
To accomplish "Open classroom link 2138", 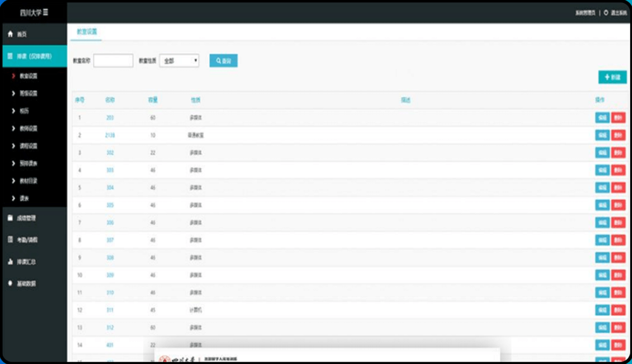I will click(110, 135).
